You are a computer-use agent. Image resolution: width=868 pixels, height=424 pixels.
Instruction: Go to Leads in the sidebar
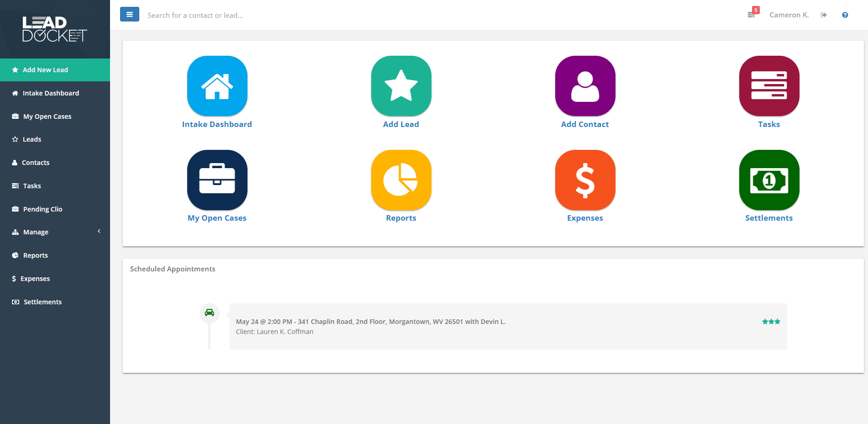(55, 139)
